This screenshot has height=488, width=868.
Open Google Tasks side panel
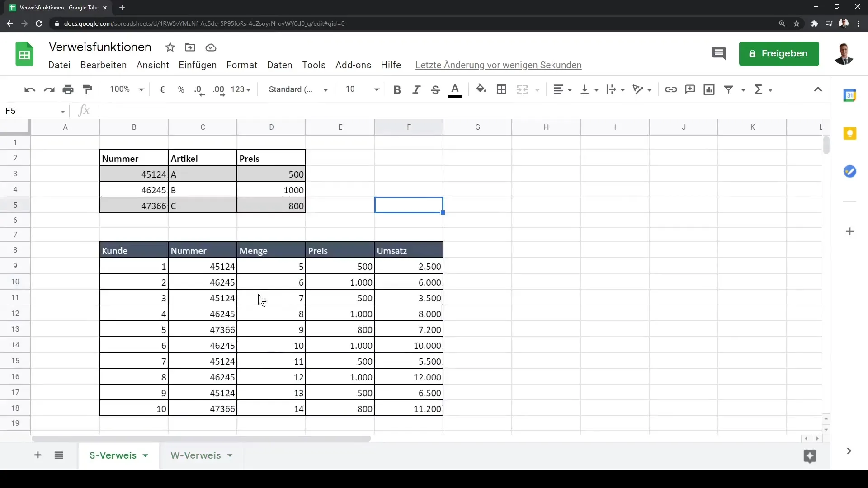coord(850,171)
